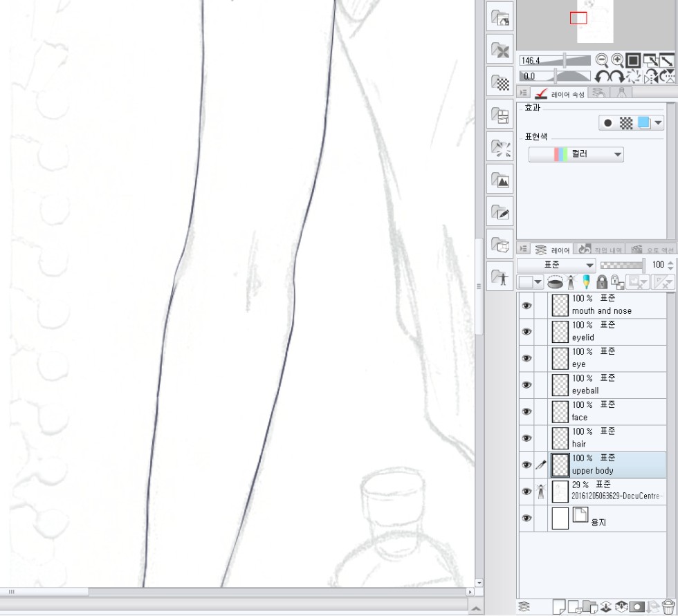
Task: Open the 레이어 panel menu
Action: (523, 249)
